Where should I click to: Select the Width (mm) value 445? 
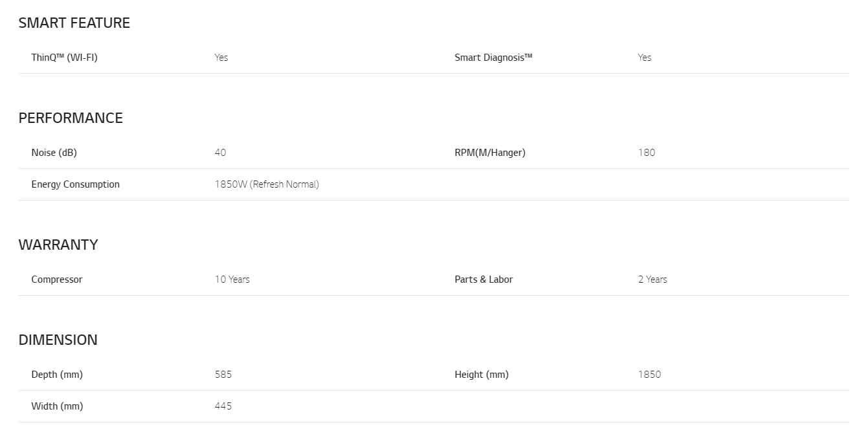pos(223,406)
